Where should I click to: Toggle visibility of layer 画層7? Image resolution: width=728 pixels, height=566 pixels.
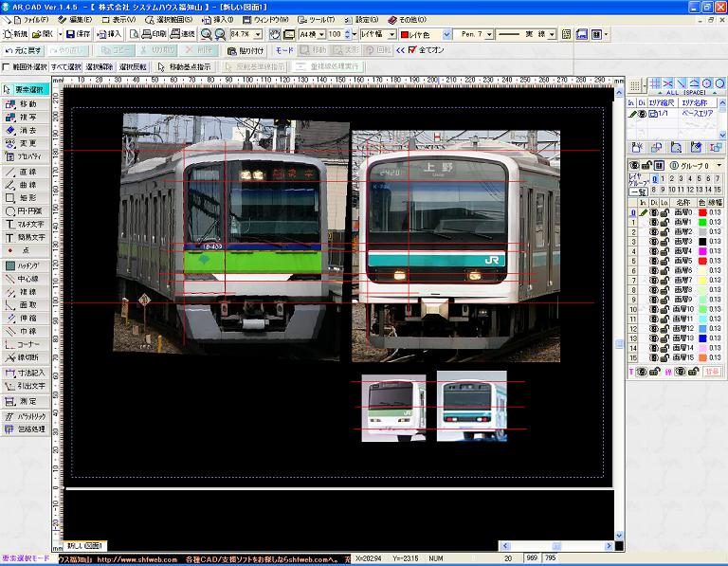click(654, 280)
